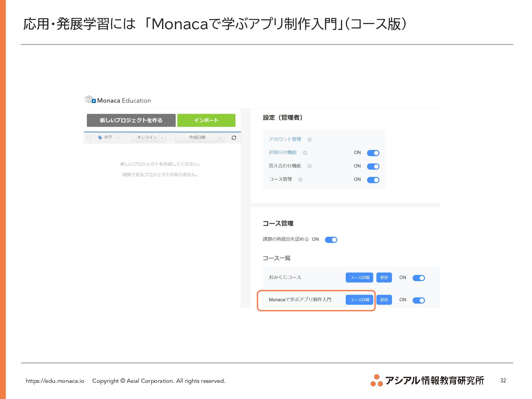Viewport: 532px width, 399px height.
Task: Click info icon next to アカウント管理
Action: [310, 140]
